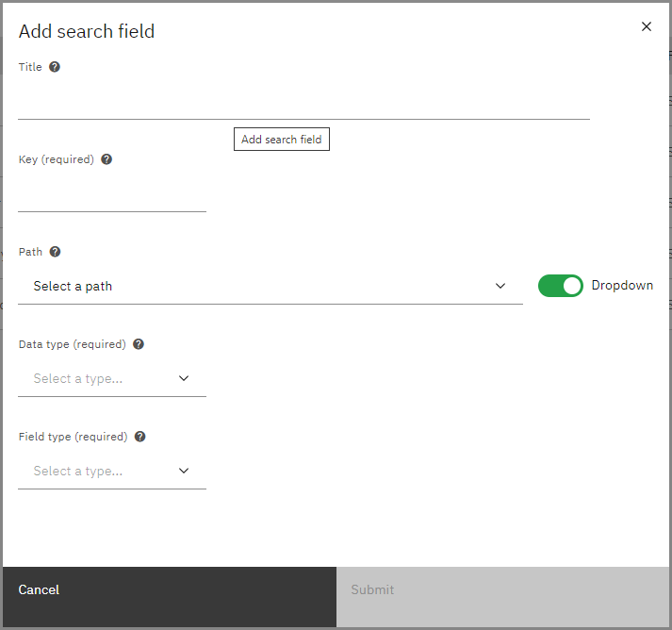Screen dimensions: 672x630
Task: Close the Add search field dialog
Action: pyautogui.click(x=647, y=26)
